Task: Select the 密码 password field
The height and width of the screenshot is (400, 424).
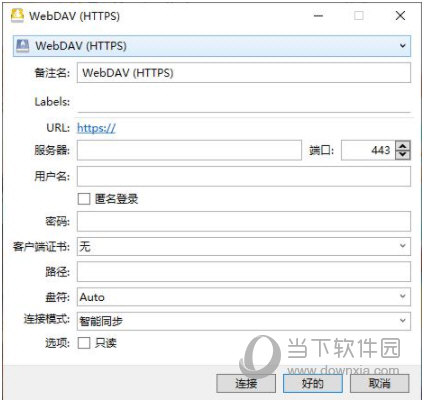Action: [x=244, y=221]
